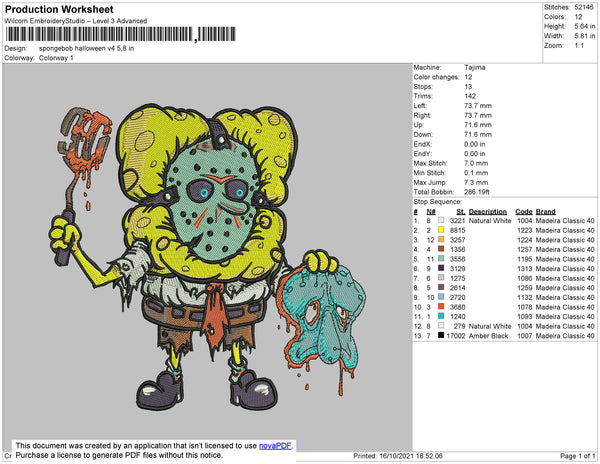Click the Min Stitch value '0.1 mm'

pos(476,173)
